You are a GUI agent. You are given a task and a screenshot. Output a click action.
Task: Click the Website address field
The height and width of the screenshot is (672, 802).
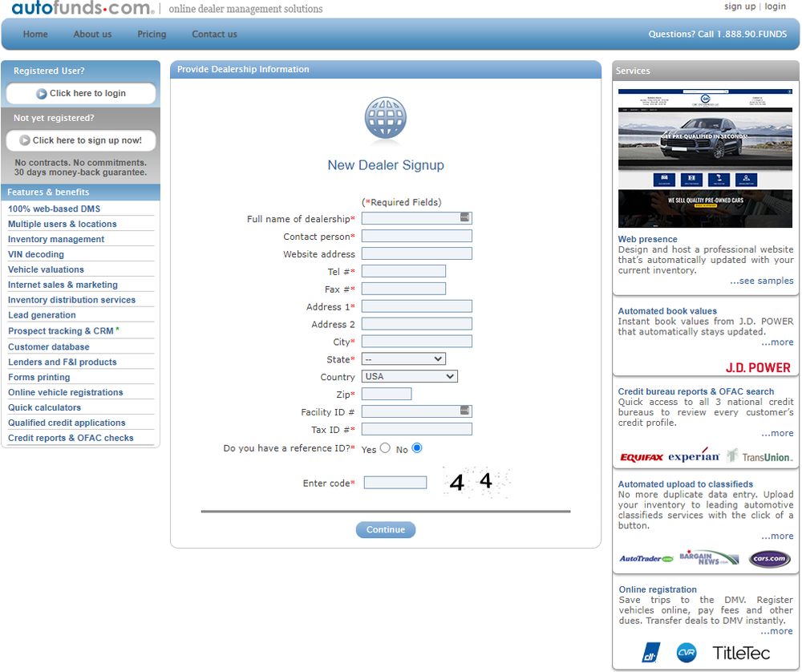(417, 253)
